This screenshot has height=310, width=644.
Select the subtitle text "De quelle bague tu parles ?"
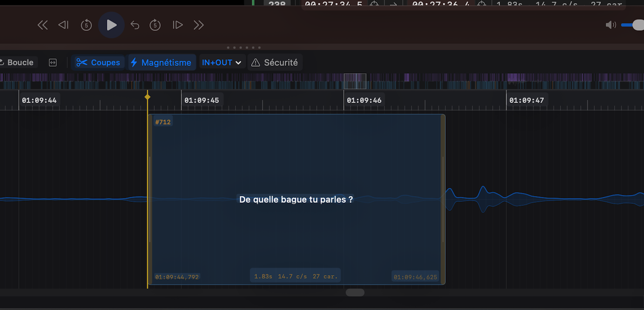296,199
